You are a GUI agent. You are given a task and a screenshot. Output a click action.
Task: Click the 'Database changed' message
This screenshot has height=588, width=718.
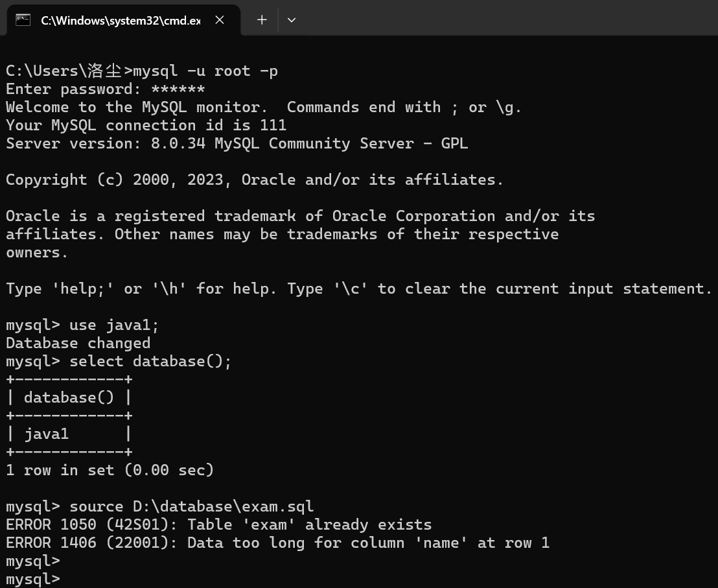pyautogui.click(x=78, y=344)
